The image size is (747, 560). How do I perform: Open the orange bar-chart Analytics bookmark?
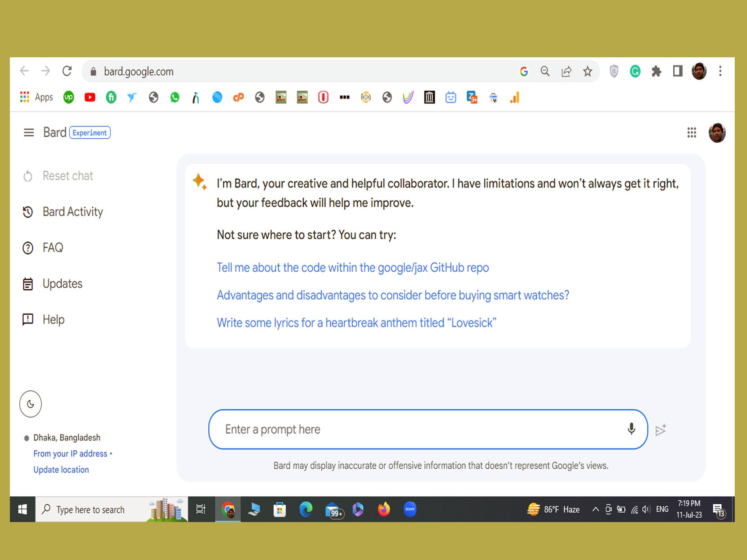point(515,97)
